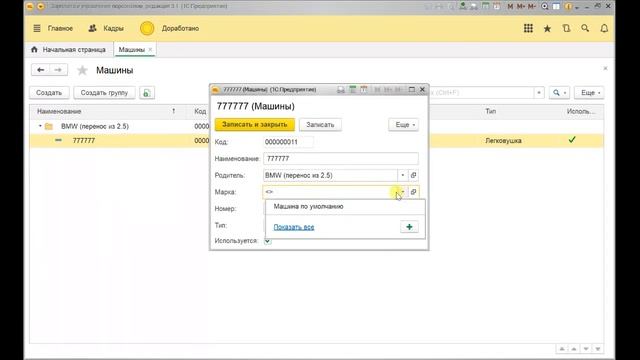
Task: Open the Марка dropdown arrow
Action: [402, 192]
